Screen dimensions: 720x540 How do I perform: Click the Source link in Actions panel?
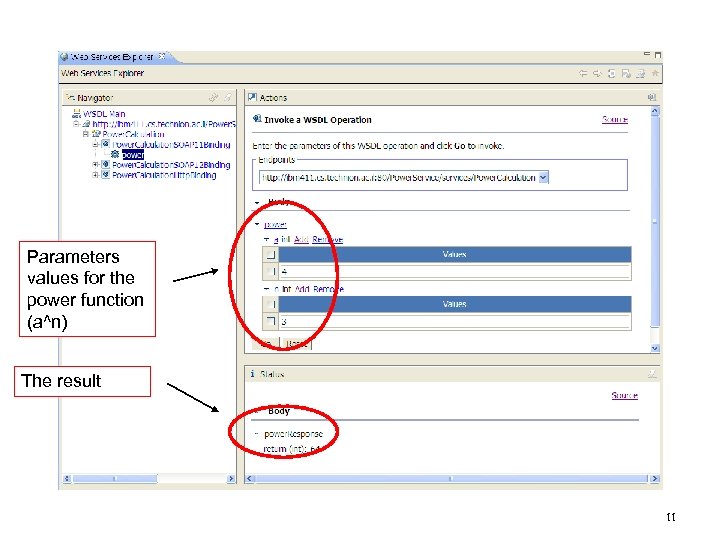pos(614,119)
